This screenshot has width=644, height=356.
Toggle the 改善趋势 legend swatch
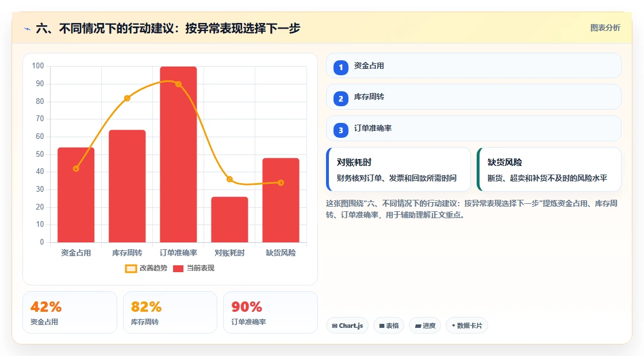131,269
